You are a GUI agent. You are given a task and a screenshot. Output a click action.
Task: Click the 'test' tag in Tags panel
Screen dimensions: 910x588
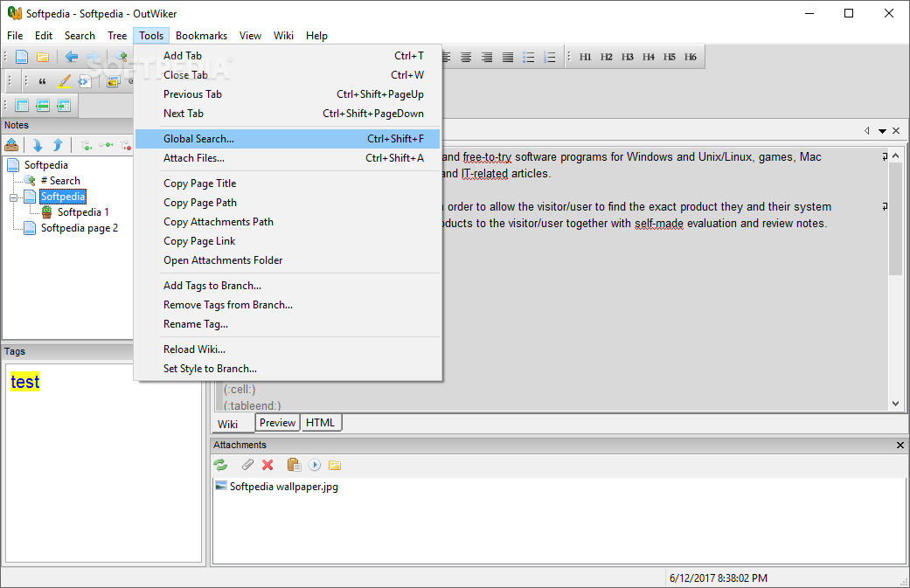tap(25, 382)
